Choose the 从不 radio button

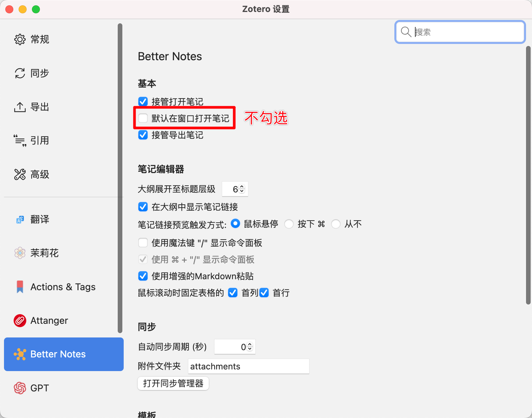336,224
